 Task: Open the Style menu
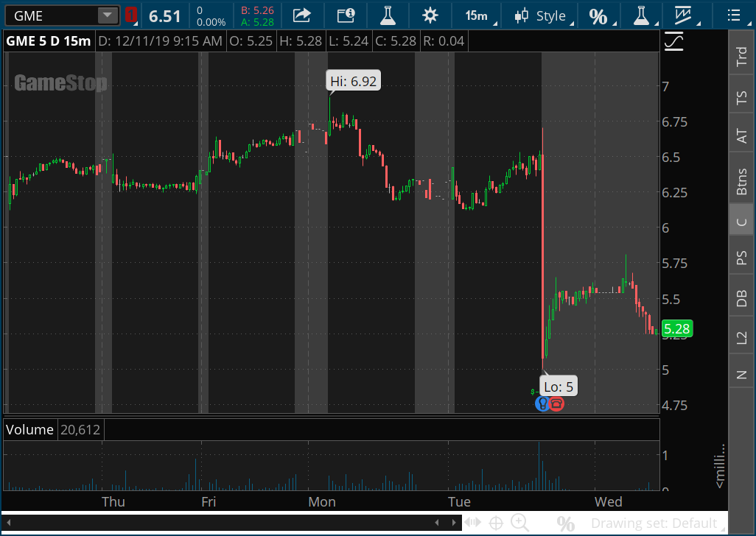coord(543,15)
